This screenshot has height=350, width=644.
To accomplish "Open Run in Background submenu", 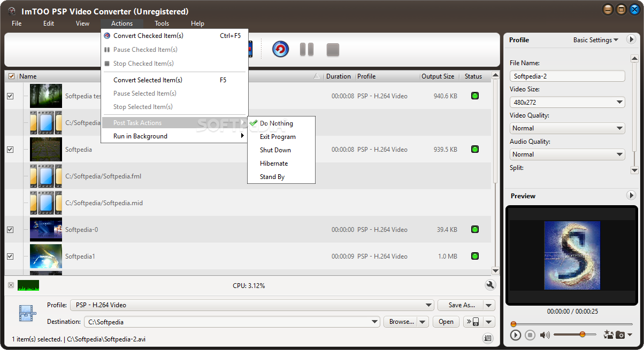I will [174, 136].
